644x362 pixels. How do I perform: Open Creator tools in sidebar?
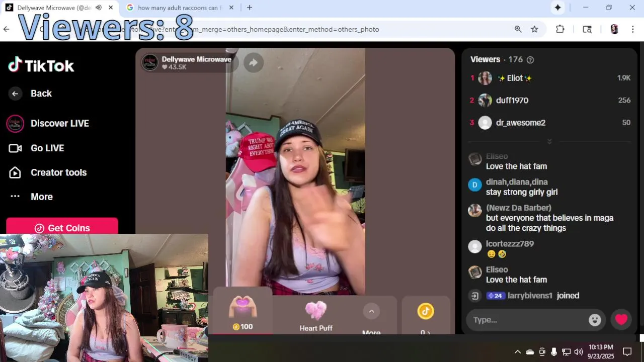[x=48, y=172]
